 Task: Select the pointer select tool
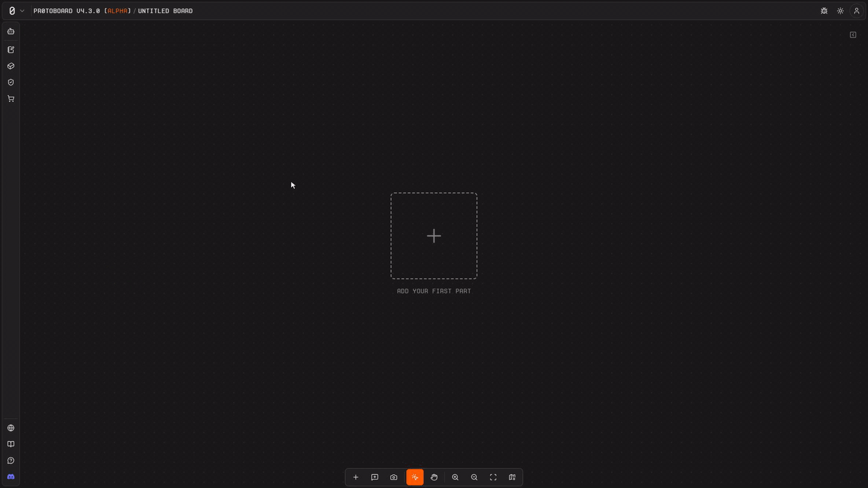click(415, 477)
